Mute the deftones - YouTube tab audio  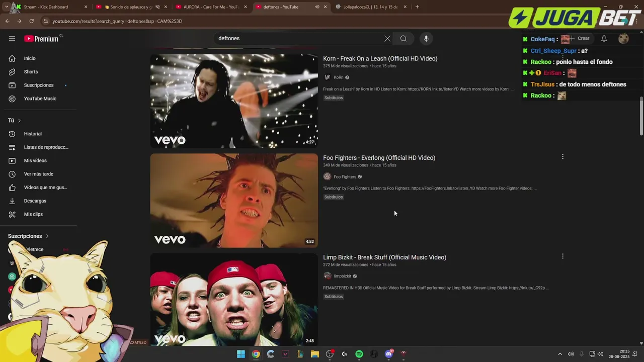[x=317, y=7]
